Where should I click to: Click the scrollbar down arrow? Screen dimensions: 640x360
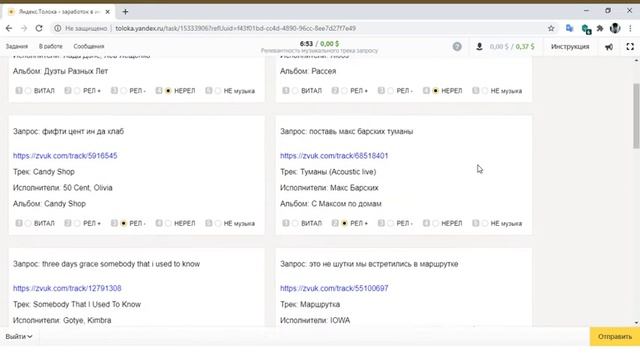tap(636, 323)
